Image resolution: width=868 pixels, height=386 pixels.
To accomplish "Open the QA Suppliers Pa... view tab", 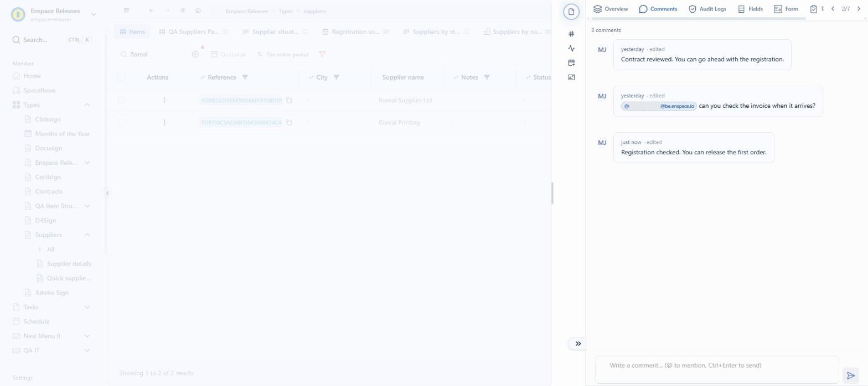I will click(x=193, y=32).
